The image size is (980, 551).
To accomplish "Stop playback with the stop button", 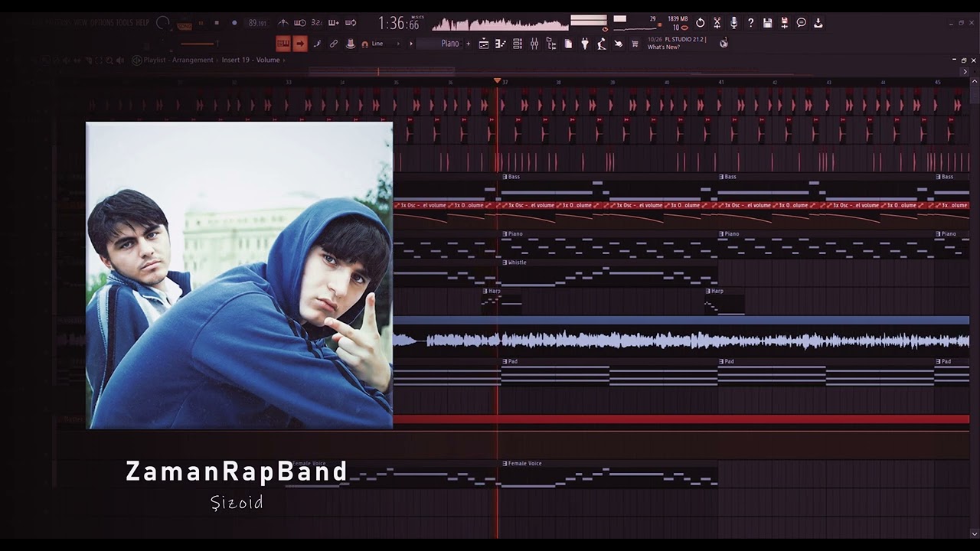I will click(x=217, y=23).
